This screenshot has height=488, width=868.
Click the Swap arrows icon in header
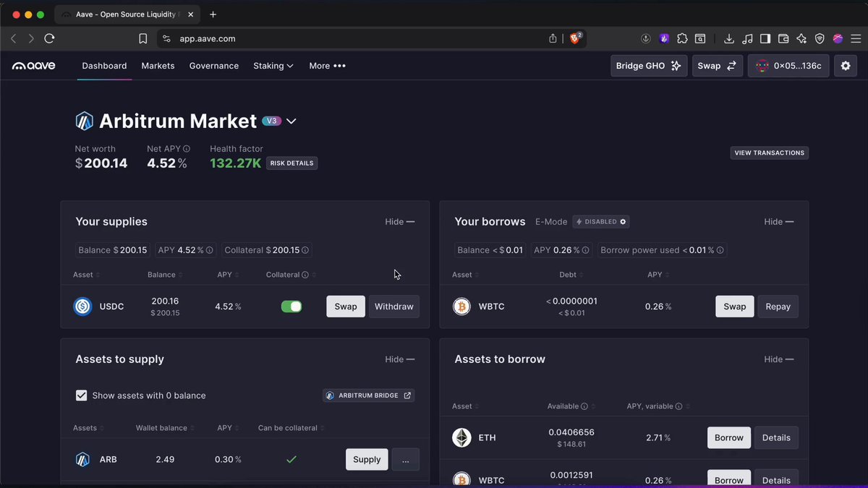coord(731,66)
